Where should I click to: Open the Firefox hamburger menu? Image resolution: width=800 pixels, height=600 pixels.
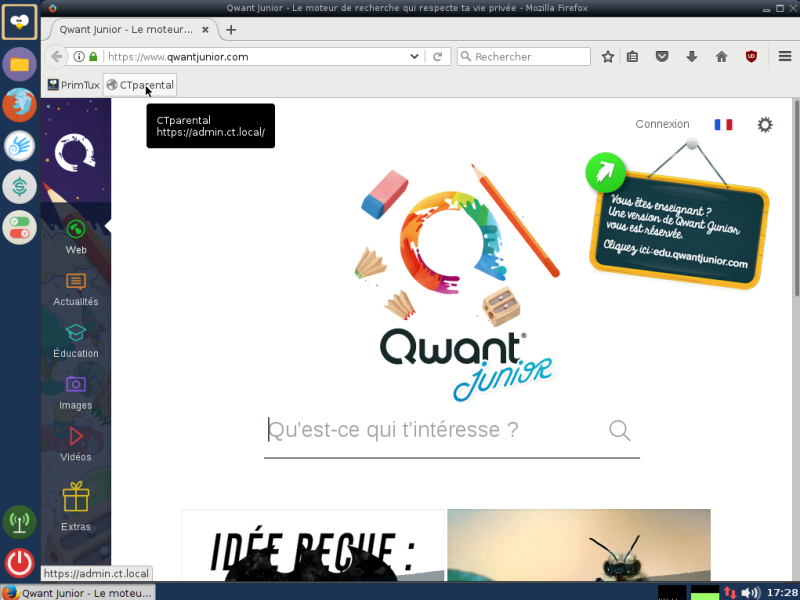click(x=785, y=57)
